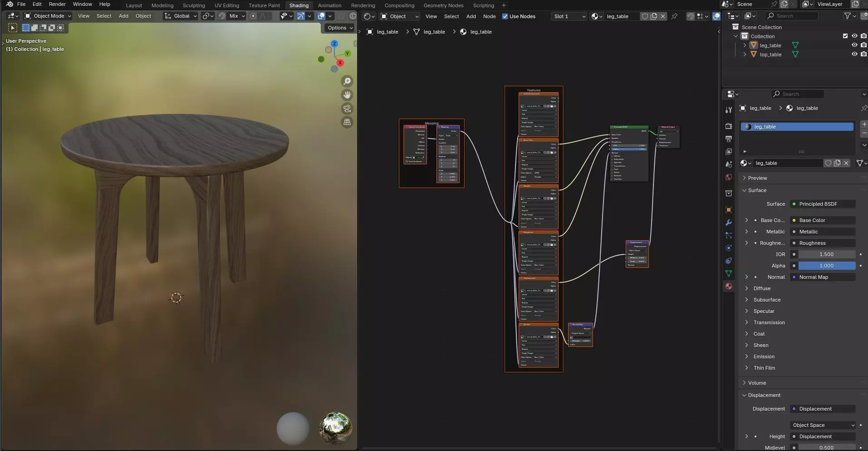Hide leg_table with eye icon

[854, 45]
